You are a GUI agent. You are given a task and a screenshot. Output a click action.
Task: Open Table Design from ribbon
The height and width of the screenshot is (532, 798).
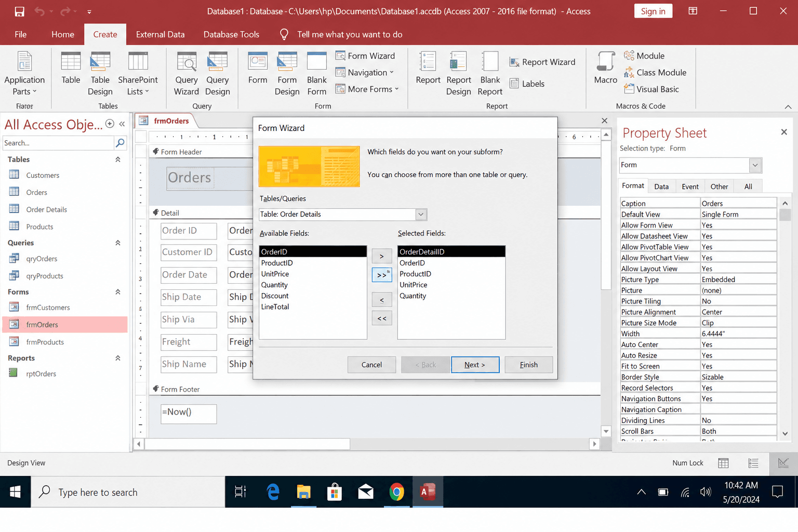coord(100,73)
